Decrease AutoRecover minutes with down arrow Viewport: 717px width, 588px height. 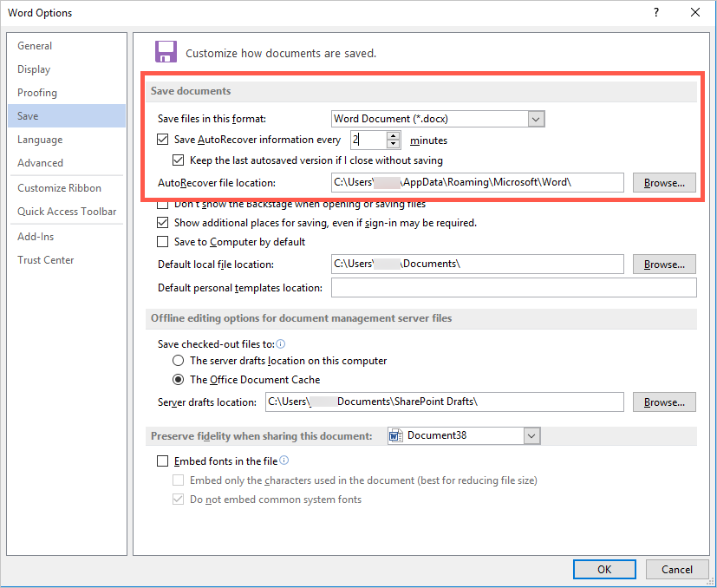(x=394, y=144)
